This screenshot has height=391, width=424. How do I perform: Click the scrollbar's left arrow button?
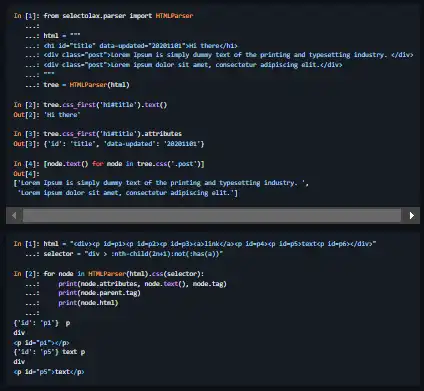tap(14, 216)
